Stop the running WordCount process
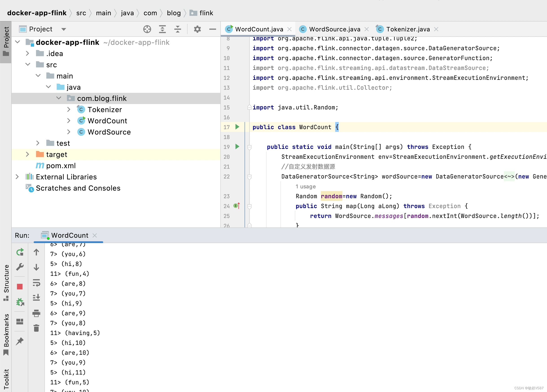547x392 pixels. point(20,287)
